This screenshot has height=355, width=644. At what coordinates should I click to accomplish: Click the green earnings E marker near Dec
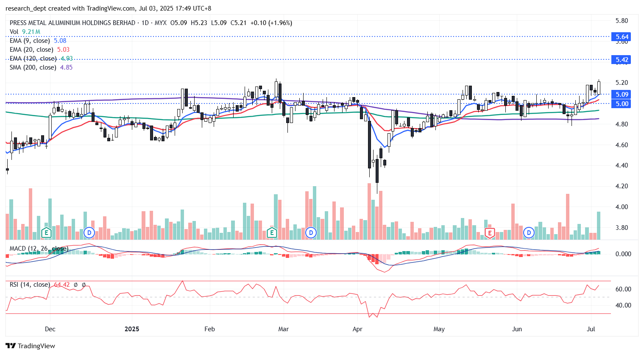coord(47,232)
